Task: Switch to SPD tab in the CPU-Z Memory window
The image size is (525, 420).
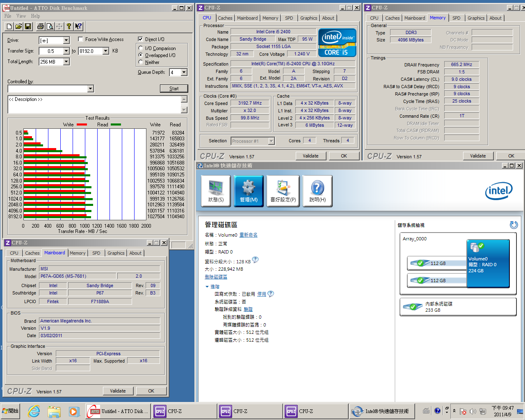Action: [457, 18]
